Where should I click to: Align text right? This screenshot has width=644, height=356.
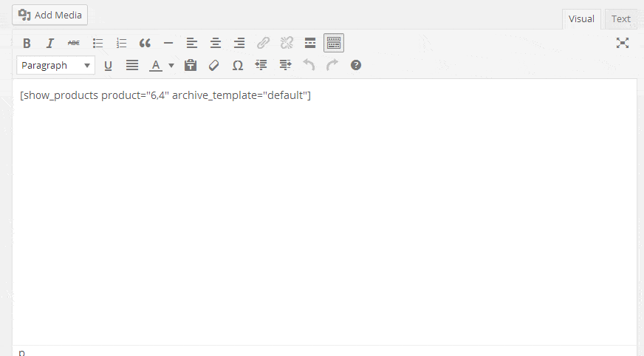239,43
